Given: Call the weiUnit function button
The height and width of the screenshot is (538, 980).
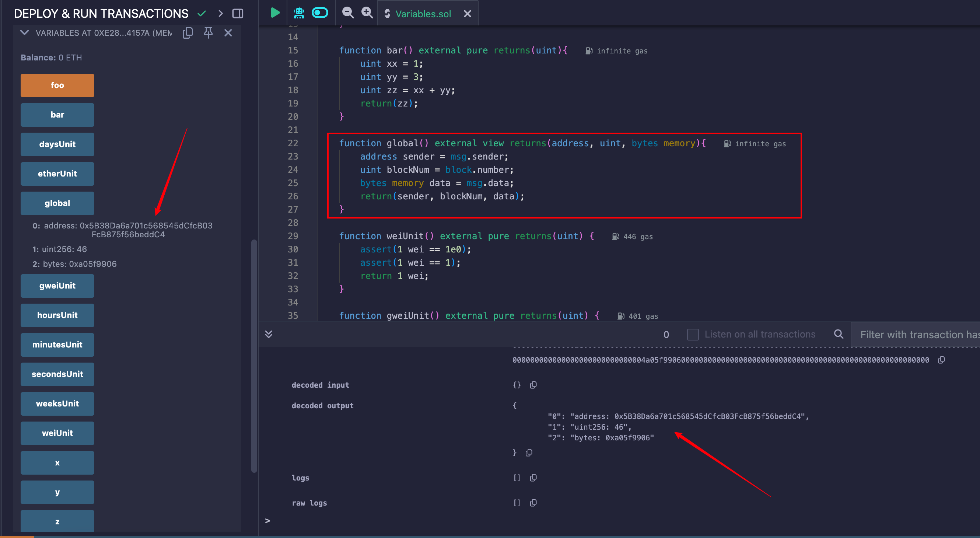Looking at the screenshot, I should (57, 433).
